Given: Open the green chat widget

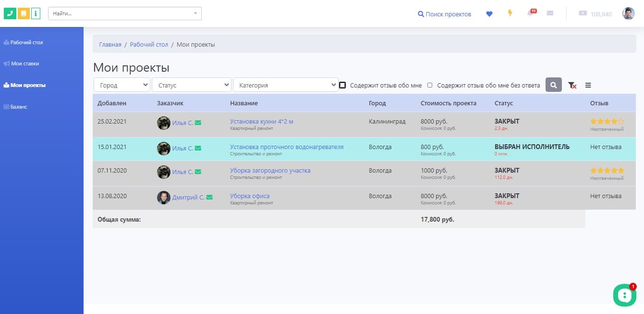Looking at the screenshot, I should (624, 295).
